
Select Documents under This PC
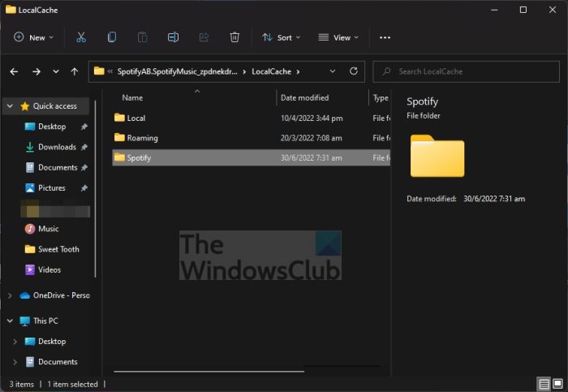point(58,362)
